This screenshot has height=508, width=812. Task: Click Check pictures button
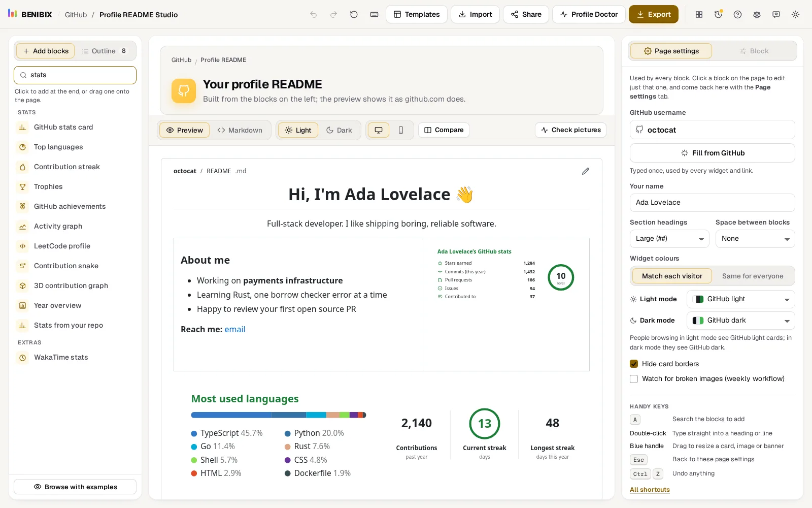click(x=570, y=130)
